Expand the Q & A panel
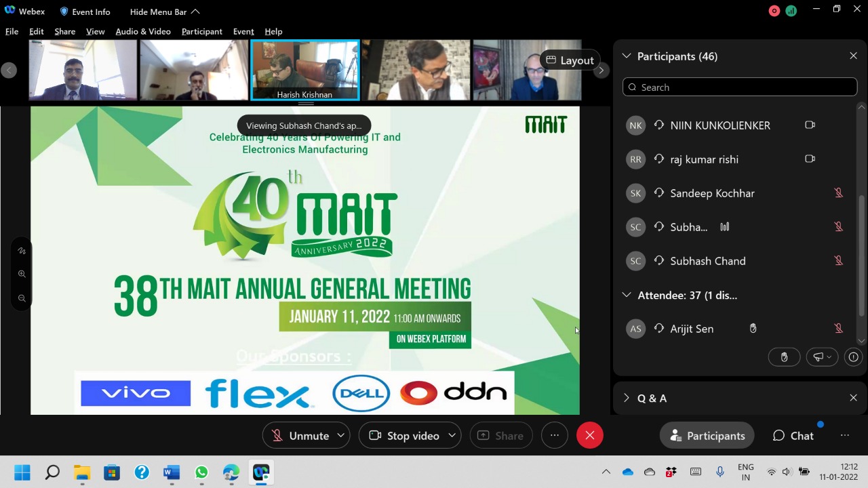This screenshot has height=488, width=868. [x=626, y=398]
